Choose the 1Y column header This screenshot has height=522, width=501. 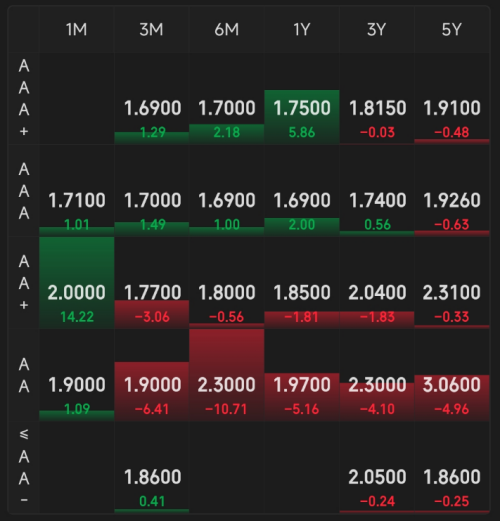coord(302,30)
